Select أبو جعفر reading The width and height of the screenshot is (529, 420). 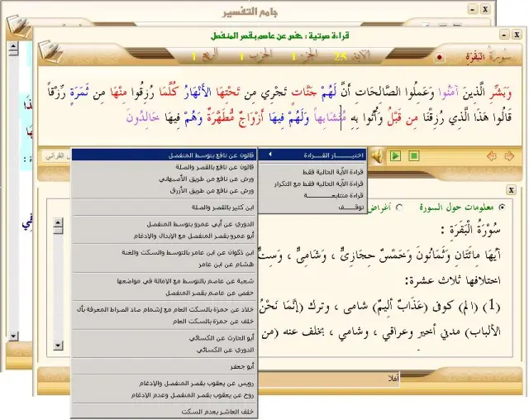(x=164, y=367)
